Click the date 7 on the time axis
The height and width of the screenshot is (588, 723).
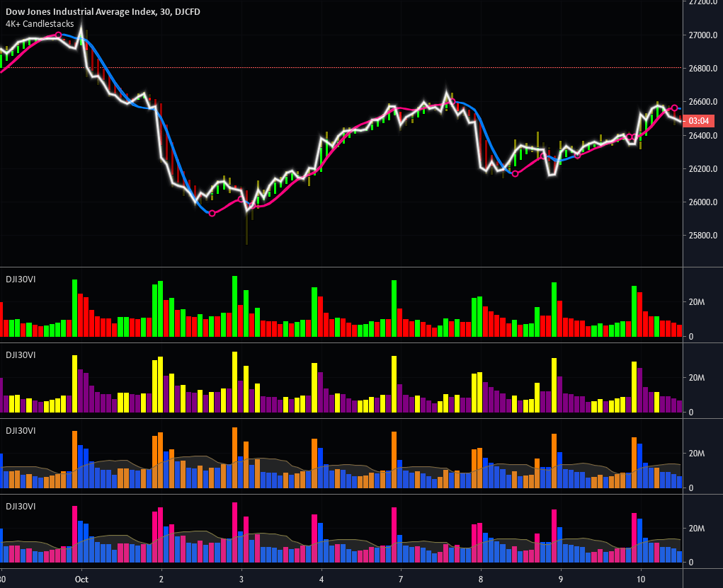(401, 579)
